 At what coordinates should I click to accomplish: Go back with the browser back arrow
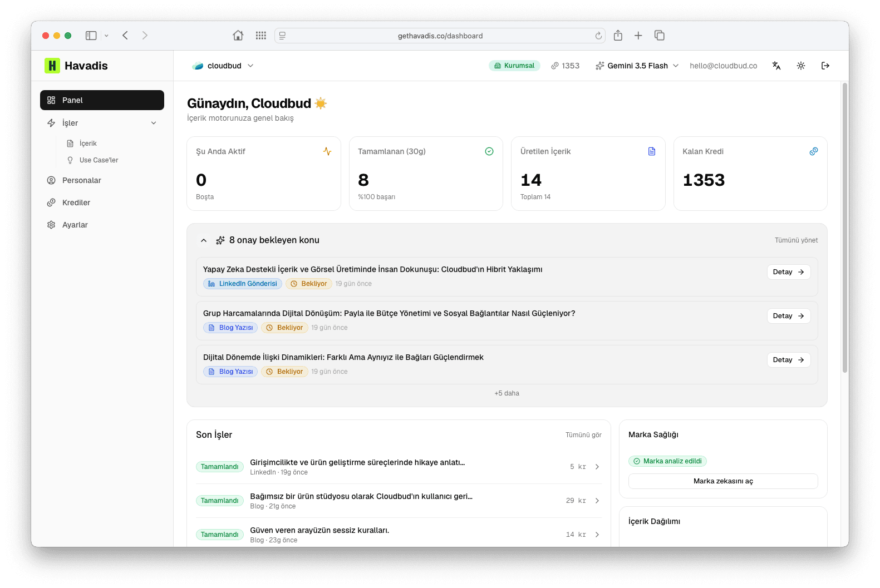[x=125, y=36]
